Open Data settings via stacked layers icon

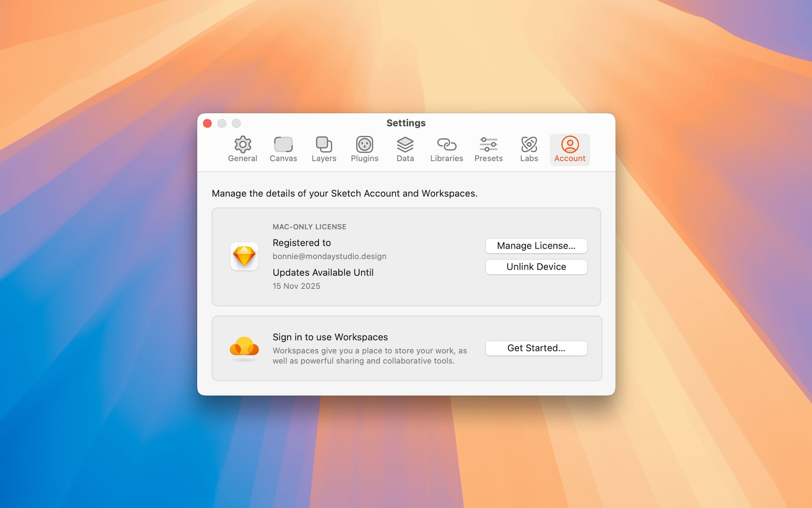pos(405,144)
